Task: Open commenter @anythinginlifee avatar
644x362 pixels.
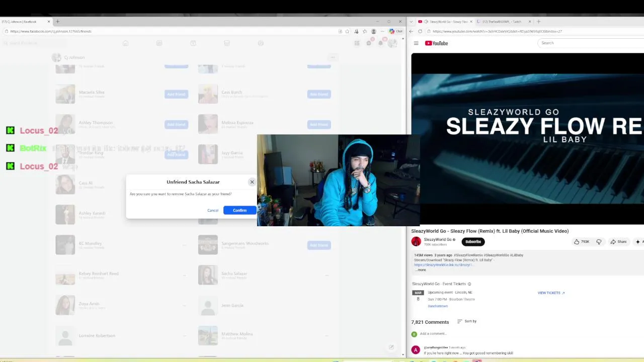Action: (x=416, y=350)
